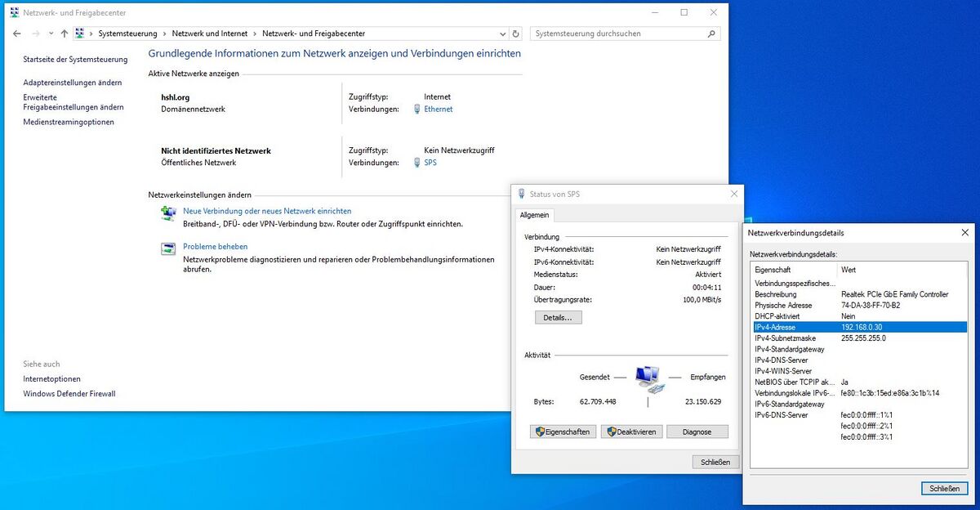Click the network activity computers icon

coord(647,377)
